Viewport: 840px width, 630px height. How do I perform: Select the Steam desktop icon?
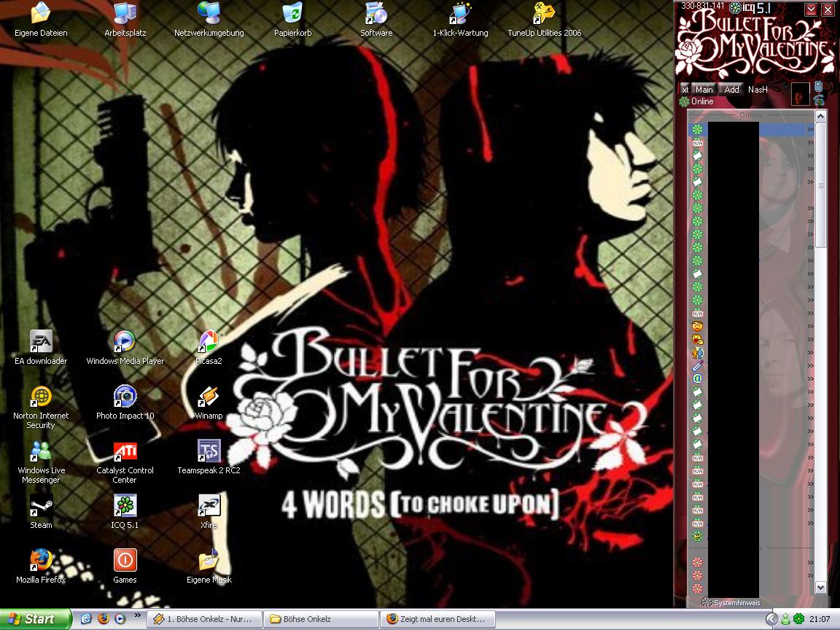41,512
